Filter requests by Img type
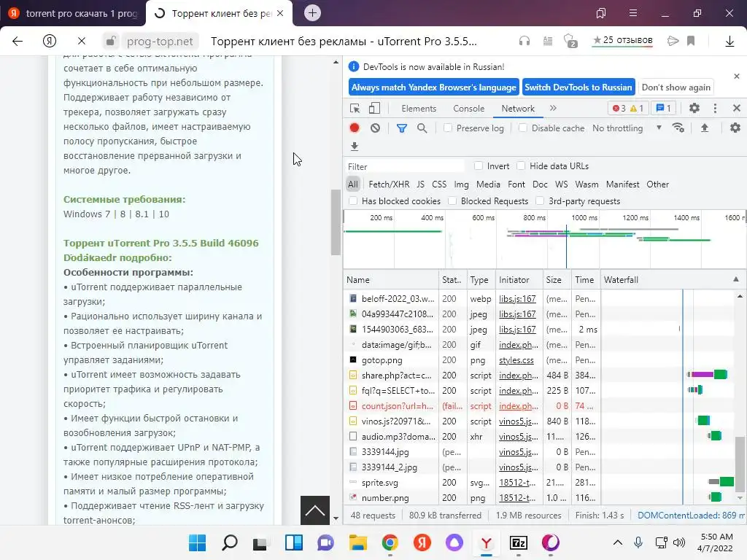 tap(461, 184)
